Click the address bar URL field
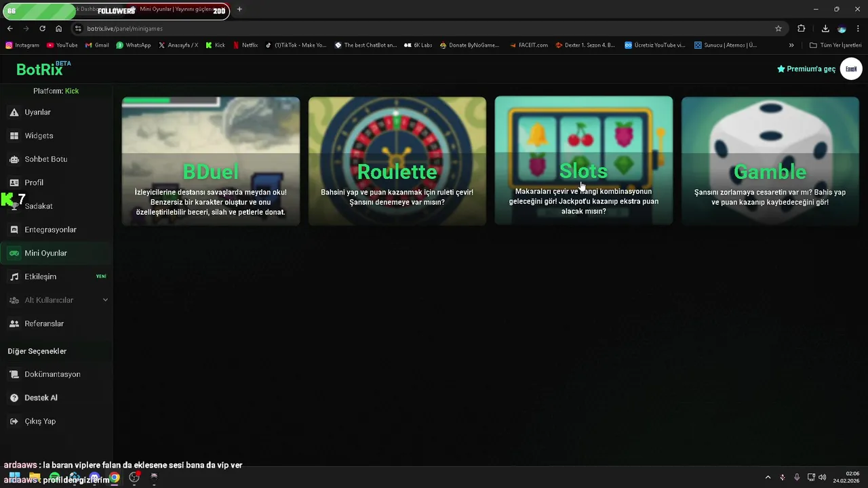This screenshot has height=488, width=868. tap(427, 28)
